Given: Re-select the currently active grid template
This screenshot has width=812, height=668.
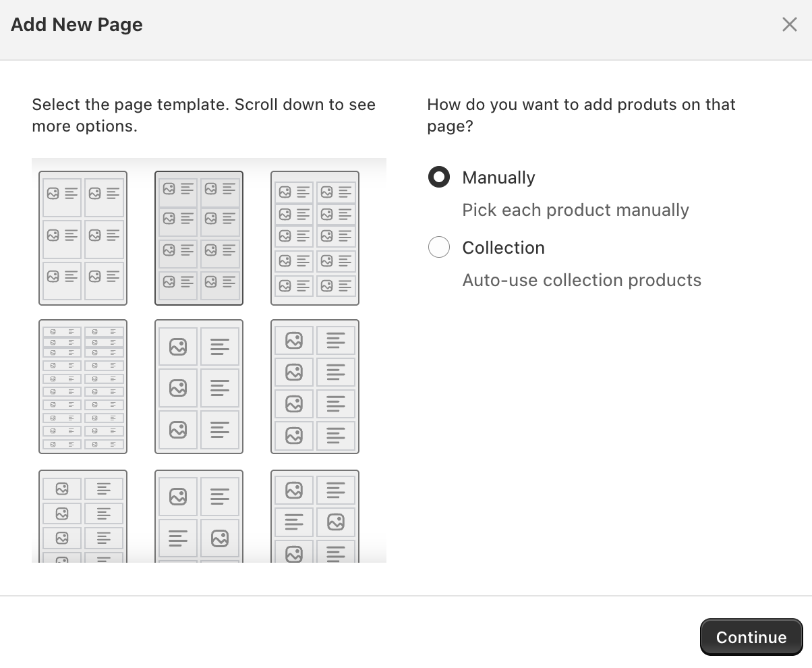Looking at the screenshot, I should point(198,238).
